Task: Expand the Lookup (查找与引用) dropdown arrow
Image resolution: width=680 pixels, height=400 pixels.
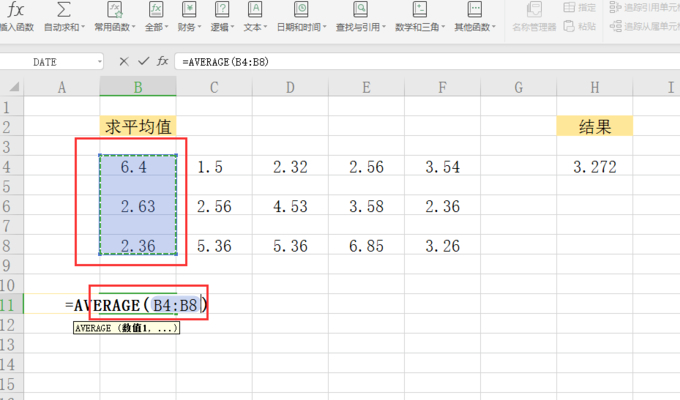Action: point(384,27)
